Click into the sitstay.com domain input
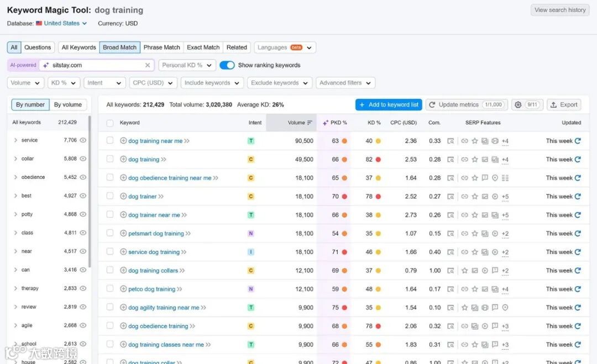Screen dimensions: 597x364 point(97,65)
